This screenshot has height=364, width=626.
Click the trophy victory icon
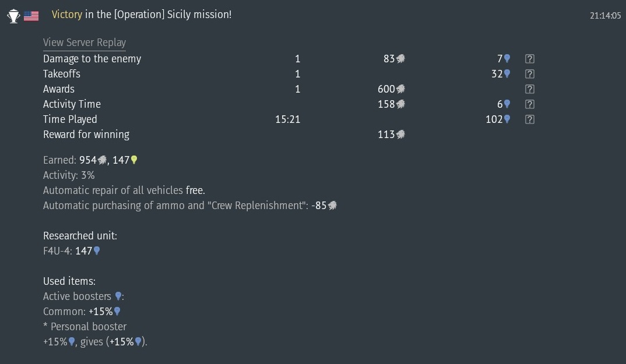click(13, 16)
